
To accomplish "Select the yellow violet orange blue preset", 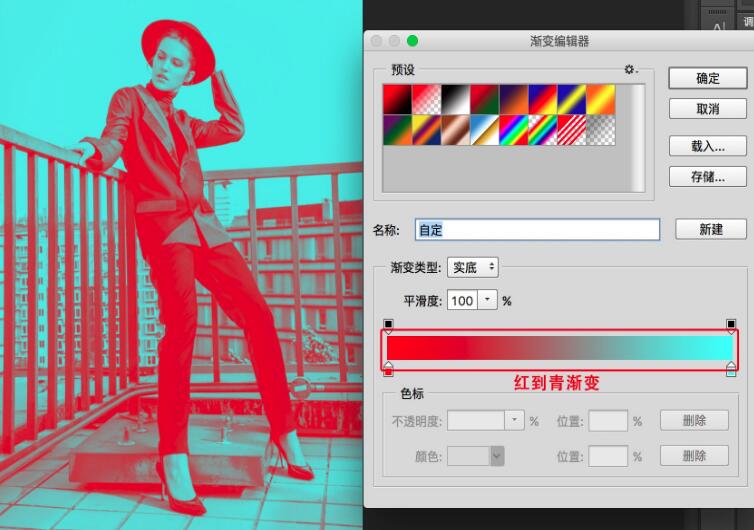I will point(427,130).
